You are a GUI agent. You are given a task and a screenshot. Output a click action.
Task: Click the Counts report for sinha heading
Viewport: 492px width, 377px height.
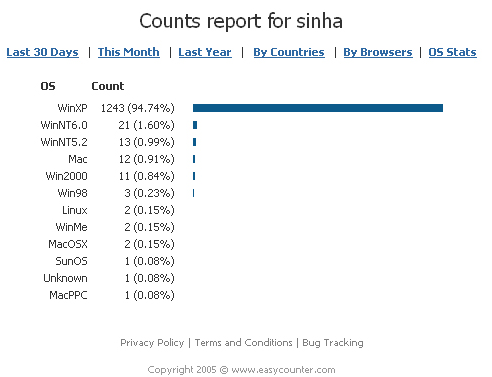[x=241, y=21]
